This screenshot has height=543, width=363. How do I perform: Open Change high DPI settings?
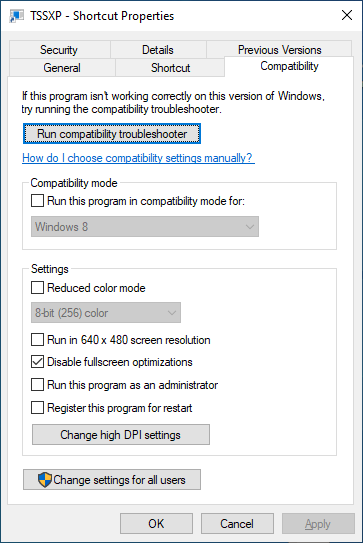click(x=121, y=435)
